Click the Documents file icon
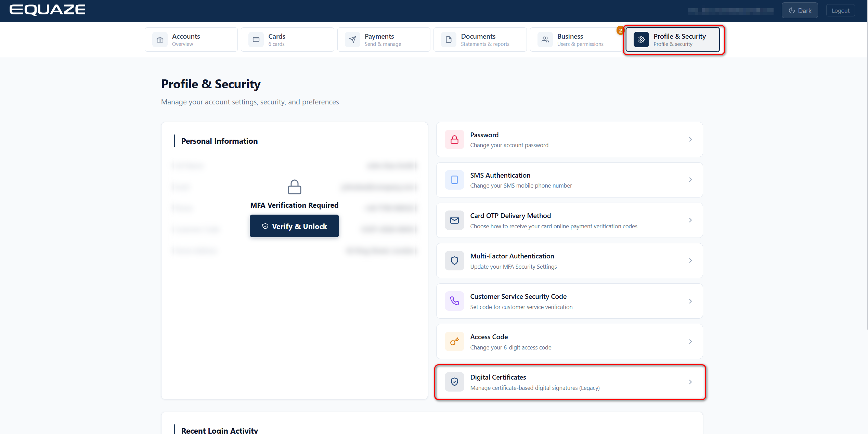Viewport: 868px width, 434px height. (x=449, y=40)
